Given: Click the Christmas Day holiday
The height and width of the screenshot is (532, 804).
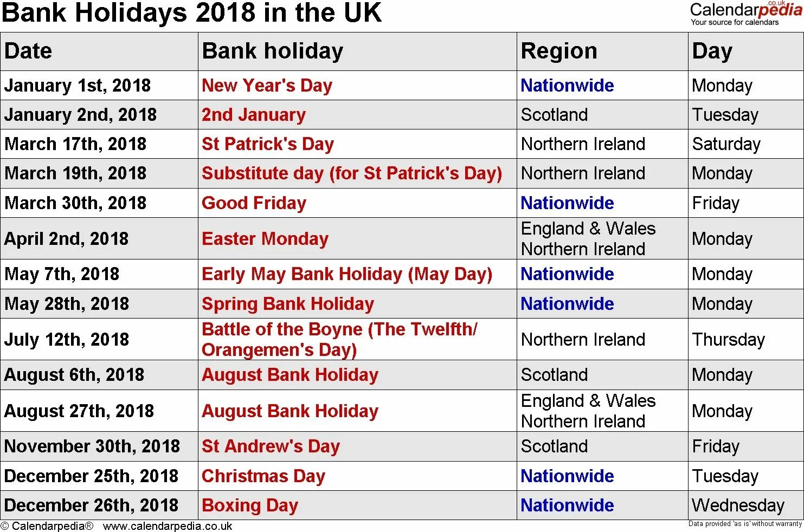Looking at the screenshot, I should [x=263, y=476].
